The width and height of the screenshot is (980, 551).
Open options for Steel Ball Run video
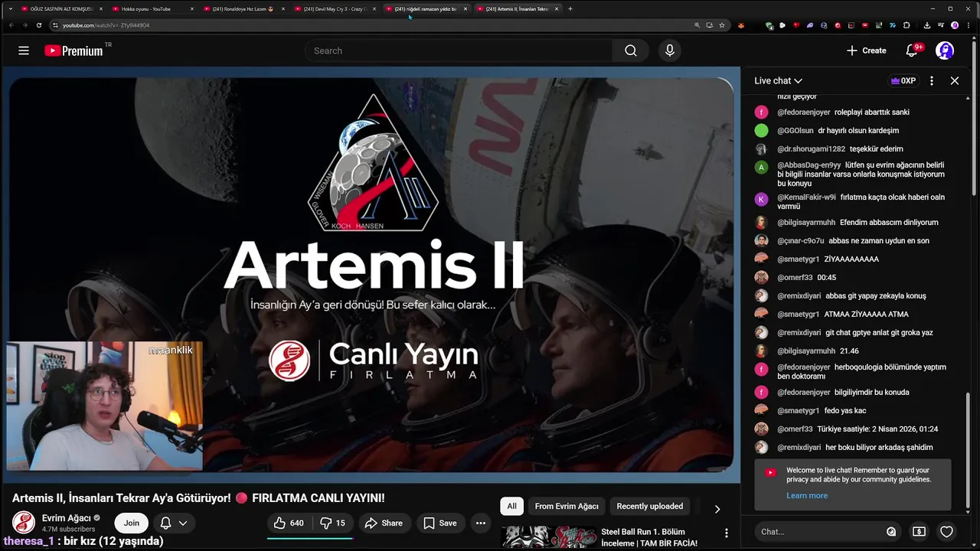click(727, 533)
